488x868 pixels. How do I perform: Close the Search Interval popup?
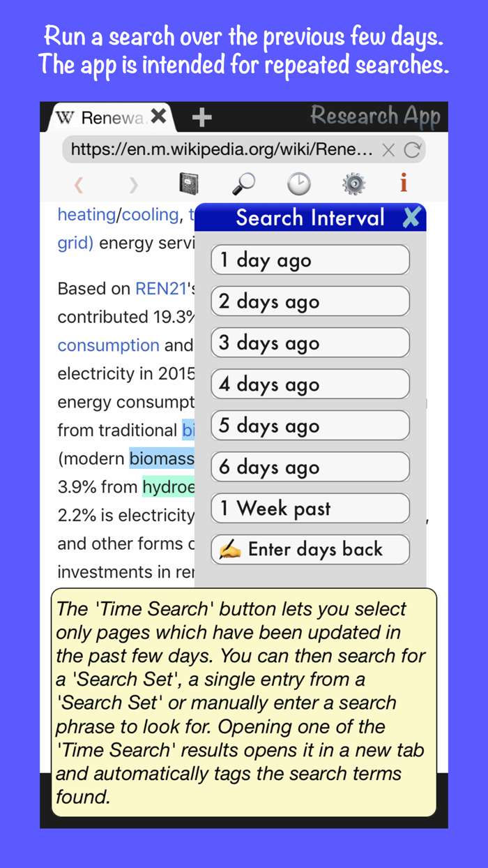tap(412, 217)
